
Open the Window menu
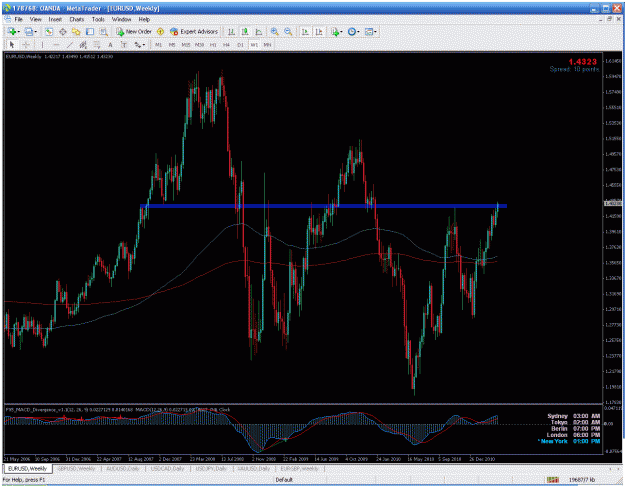click(x=121, y=19)
